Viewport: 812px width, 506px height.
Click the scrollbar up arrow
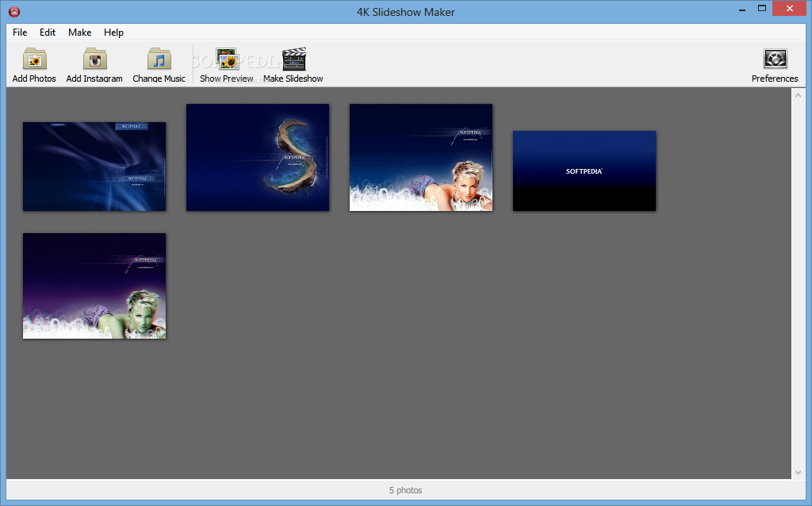pyautogui.click(x=798, y=95)
